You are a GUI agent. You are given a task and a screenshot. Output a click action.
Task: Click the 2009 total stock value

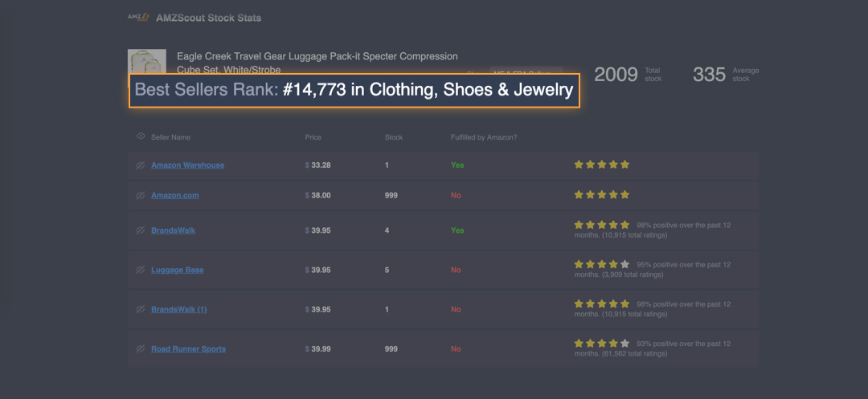point(616,75)
